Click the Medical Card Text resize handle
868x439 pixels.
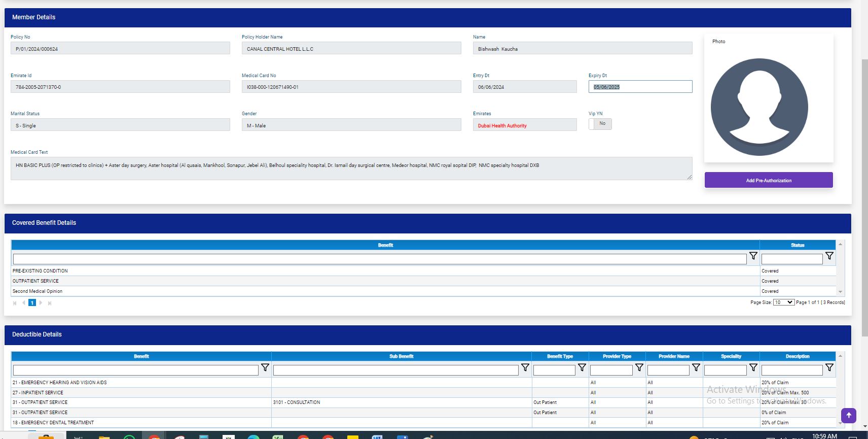[689, 177]
